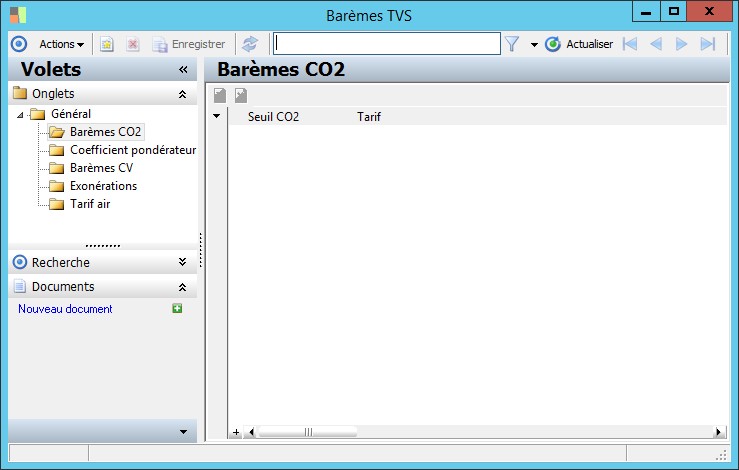Image resolution: width=739 pixels, height=470 pixels.
Task: Click the refresh arrows icon in toolbar
Action: tap(250, 44)
